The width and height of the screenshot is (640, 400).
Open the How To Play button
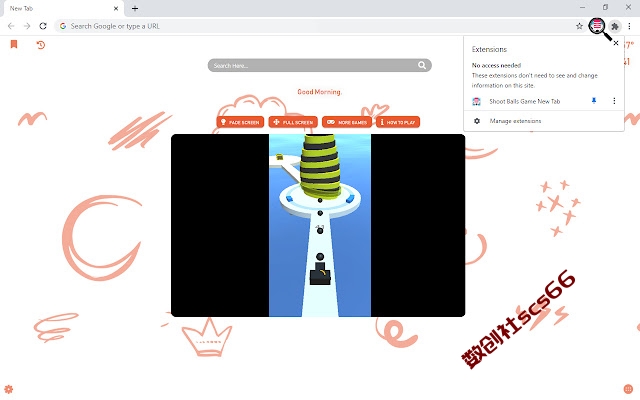tap(398, 122)
